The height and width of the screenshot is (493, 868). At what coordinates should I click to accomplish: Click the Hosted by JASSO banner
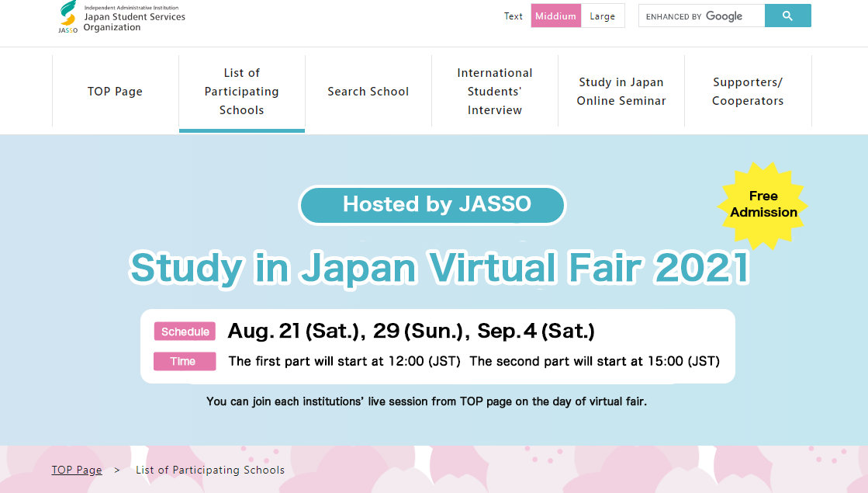coord(432,205)
